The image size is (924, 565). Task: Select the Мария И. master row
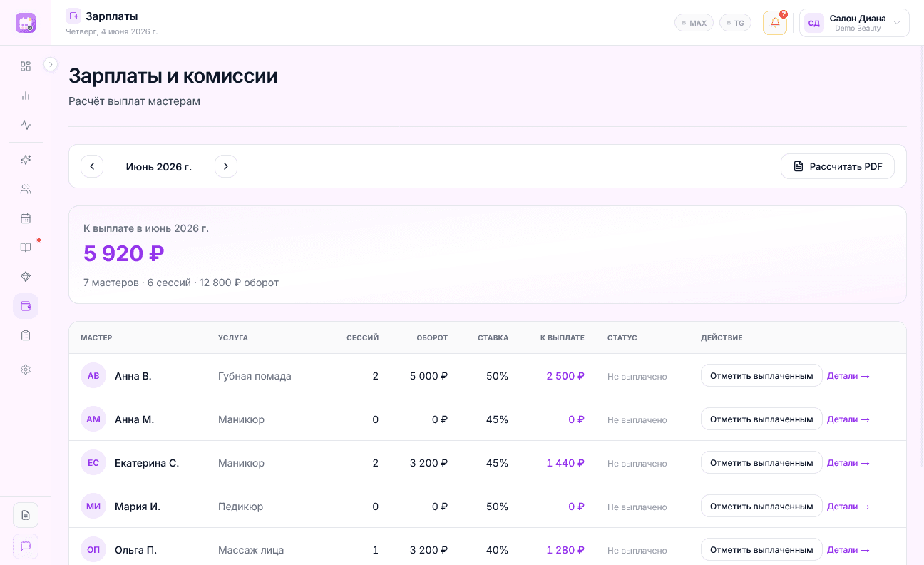coord(488,507)
